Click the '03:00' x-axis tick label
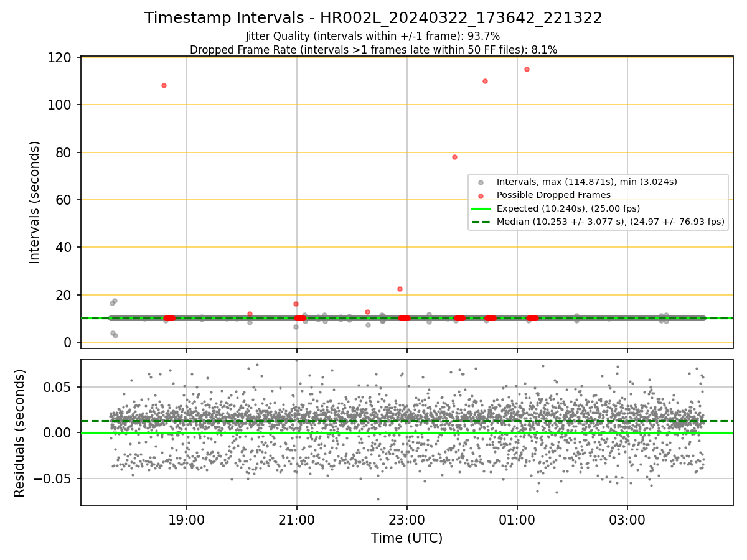Image resolution: width=747 pixels, height=560 pixels. [x=627, y=520]
